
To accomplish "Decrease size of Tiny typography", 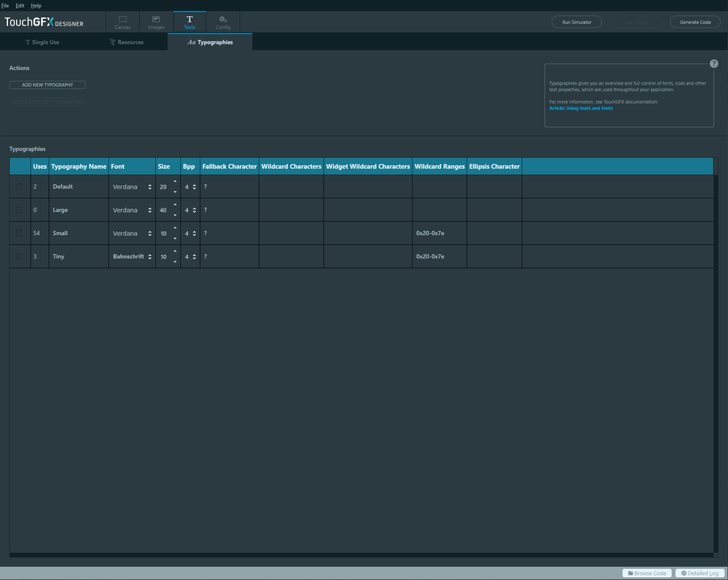I will 175,262.
